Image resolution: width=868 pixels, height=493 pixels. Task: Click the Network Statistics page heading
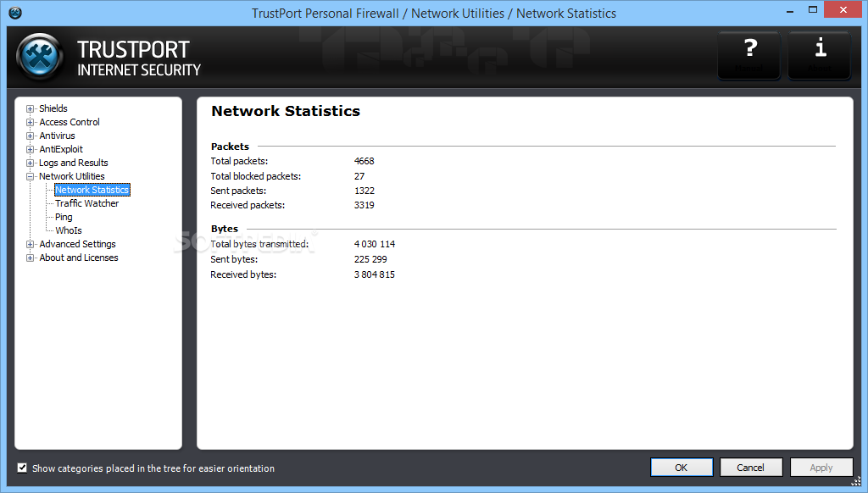[x=286, y=111]
